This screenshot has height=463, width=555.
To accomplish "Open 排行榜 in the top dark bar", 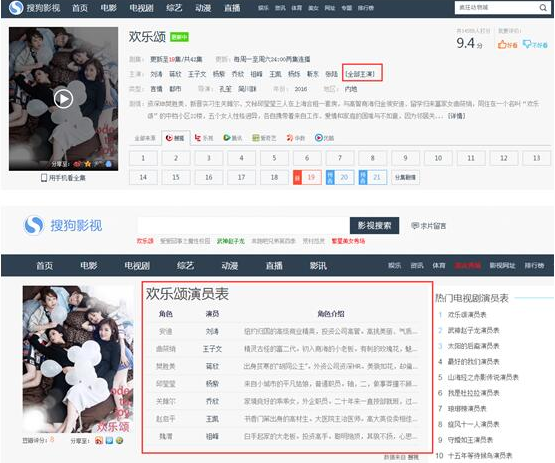I will (366, 8).
